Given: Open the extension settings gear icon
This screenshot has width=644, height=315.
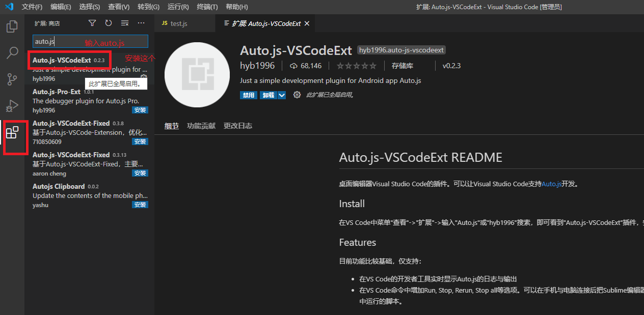Looking at the screenshot, I should (x=297, y=95).
